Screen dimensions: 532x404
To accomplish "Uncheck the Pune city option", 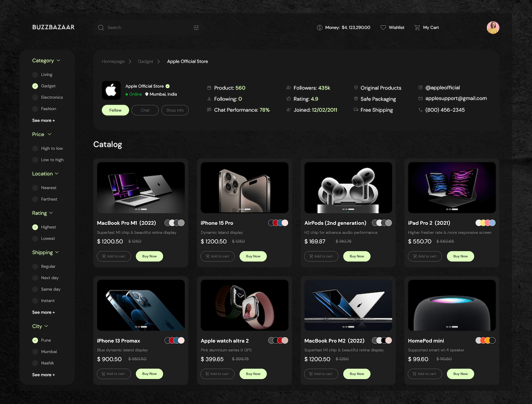I will click(35, 340).
